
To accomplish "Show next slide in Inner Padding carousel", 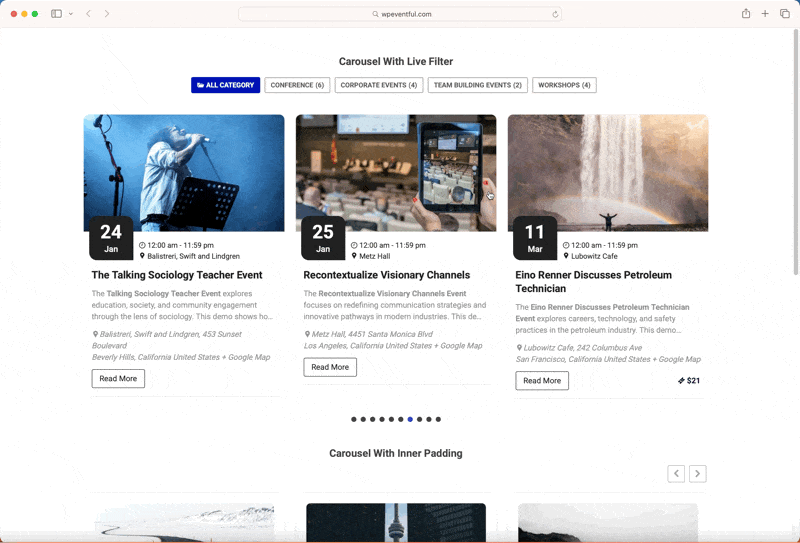I will click(x=697, y=474).
